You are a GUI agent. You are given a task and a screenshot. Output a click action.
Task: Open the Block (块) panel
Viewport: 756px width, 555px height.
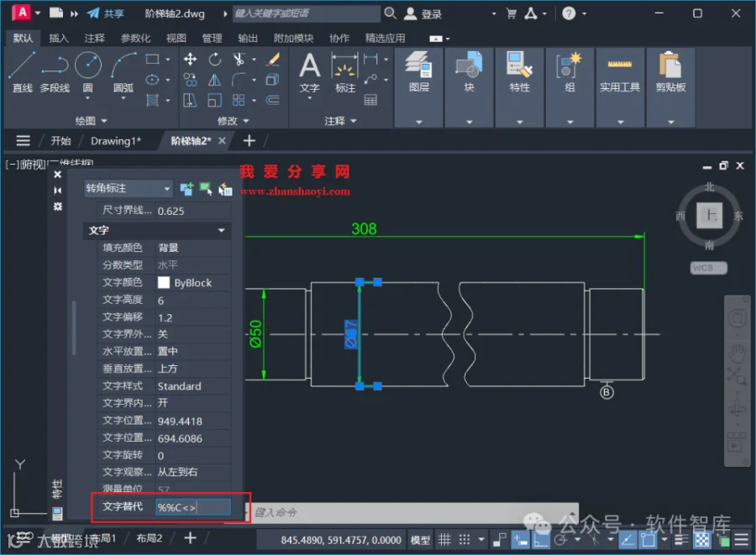(x=469, y=72)
